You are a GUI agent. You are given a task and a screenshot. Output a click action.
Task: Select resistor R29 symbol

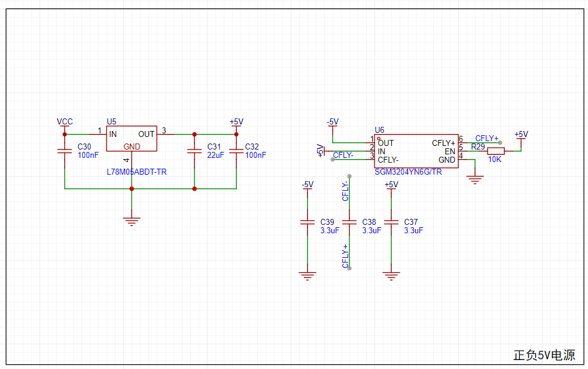496,151
